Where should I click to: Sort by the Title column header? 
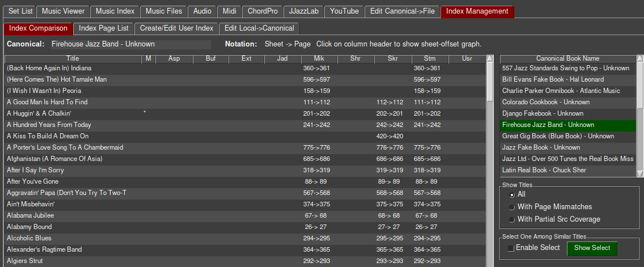coord(73,58)
